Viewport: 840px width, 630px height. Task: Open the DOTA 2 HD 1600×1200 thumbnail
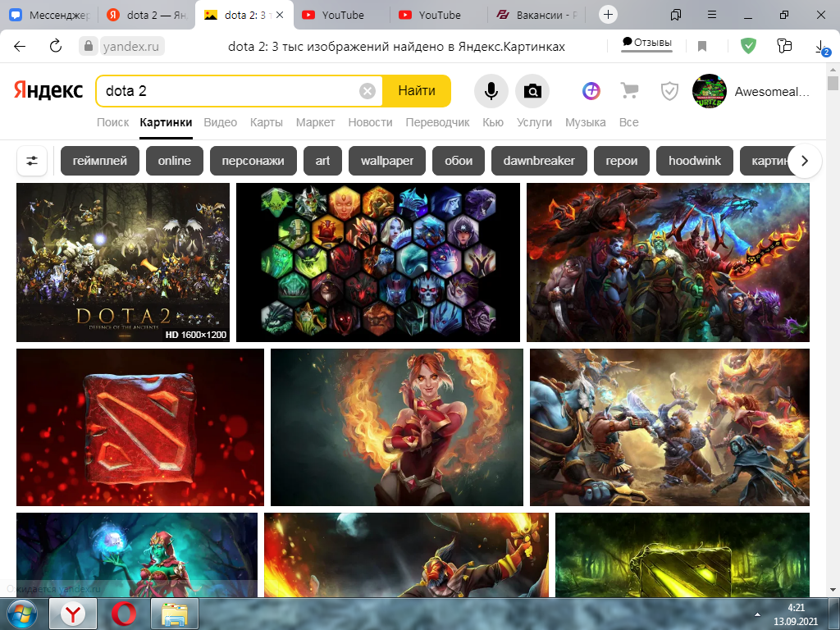tap(123, 262)
